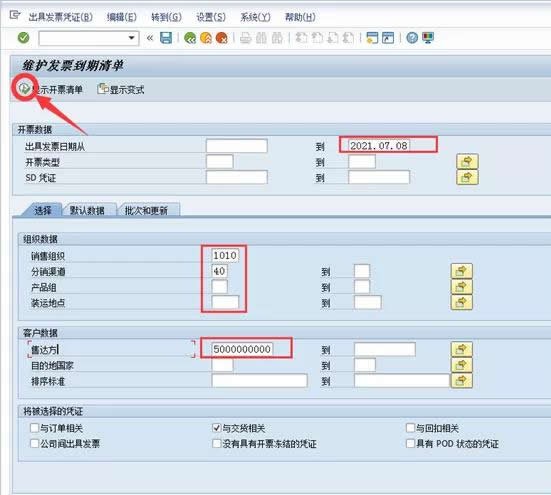Enable the 与订单相关 checkbox

pos(34,428)
